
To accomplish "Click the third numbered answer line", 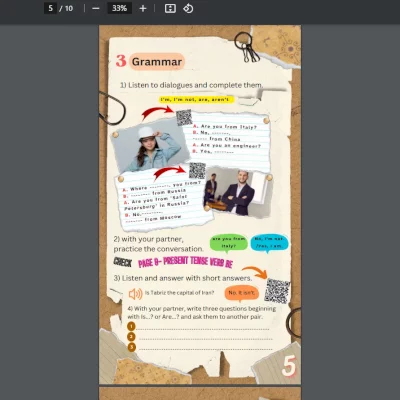I will pos(205,349).
